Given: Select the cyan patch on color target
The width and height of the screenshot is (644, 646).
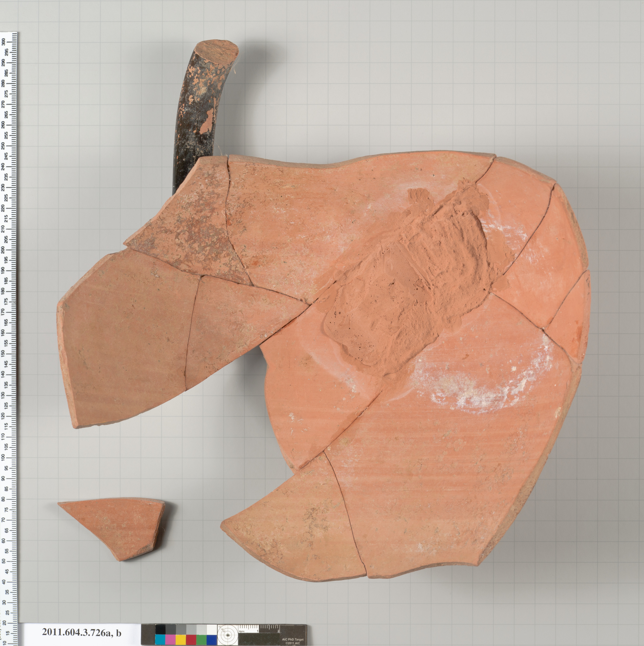Looking at the screenshot, I should click(x=160, y=640).
